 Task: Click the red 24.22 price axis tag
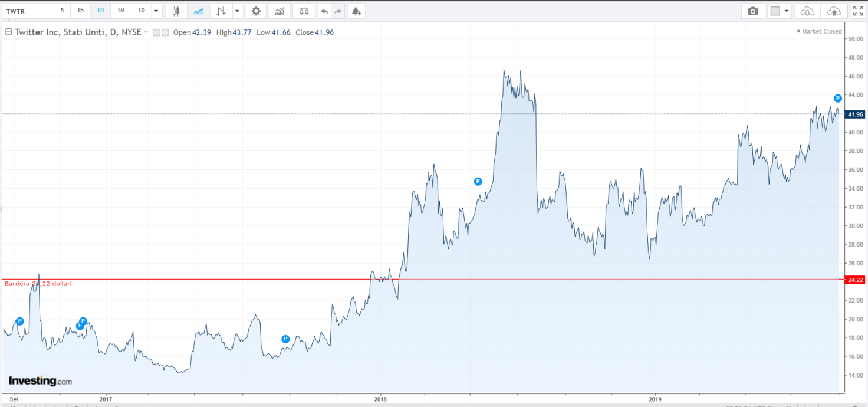(x=855, y=280)
